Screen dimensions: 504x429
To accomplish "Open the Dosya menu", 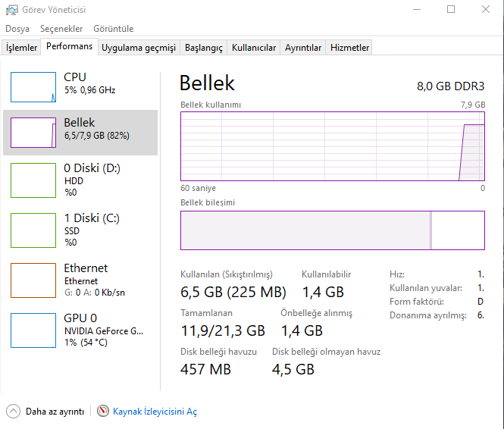I will tap(17, 29).
